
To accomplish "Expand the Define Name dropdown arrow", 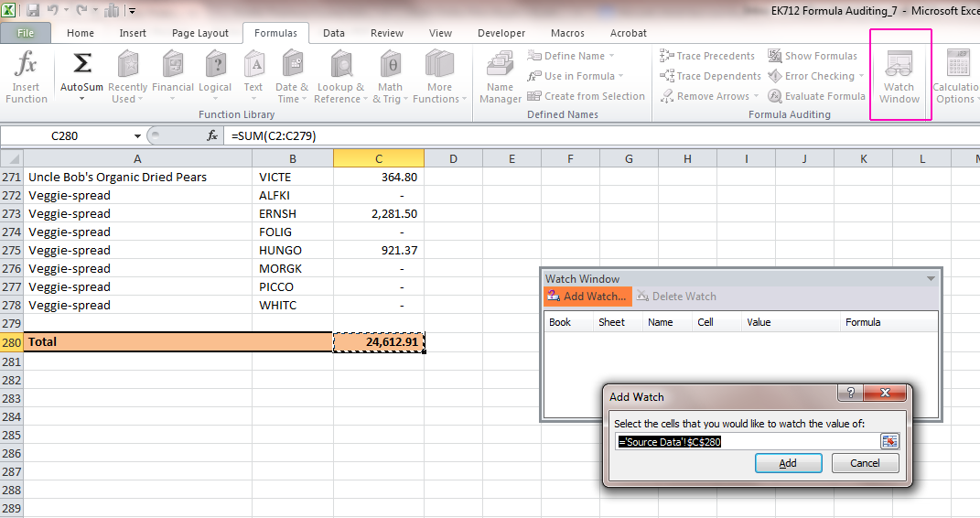I will point(612,56).
